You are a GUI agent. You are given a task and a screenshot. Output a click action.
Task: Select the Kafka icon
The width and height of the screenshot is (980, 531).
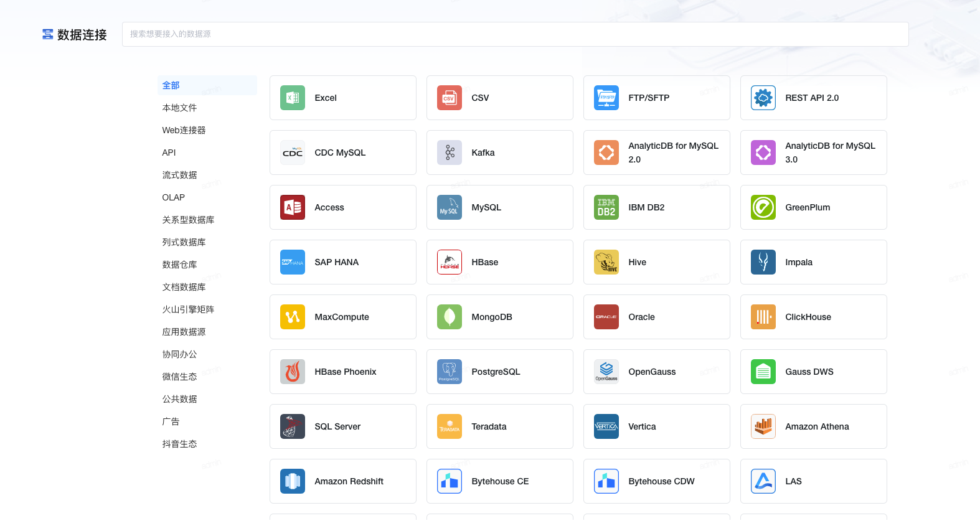450,153
